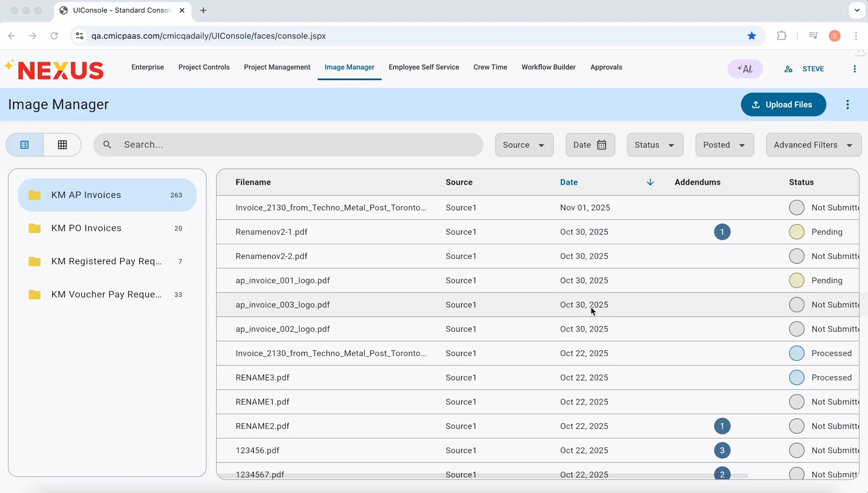Click the NEXUS logo
The height and width of the screenshot is (493, 868).
coord(54,70)
